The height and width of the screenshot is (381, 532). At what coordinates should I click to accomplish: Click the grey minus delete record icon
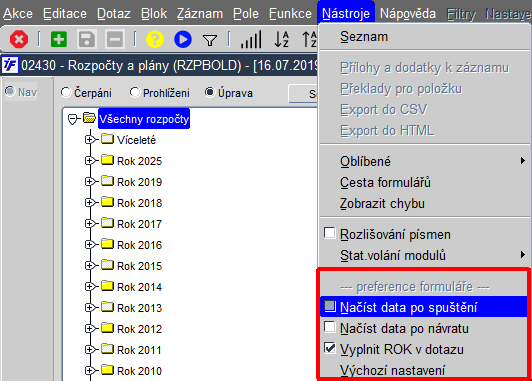tap(115, 39)
